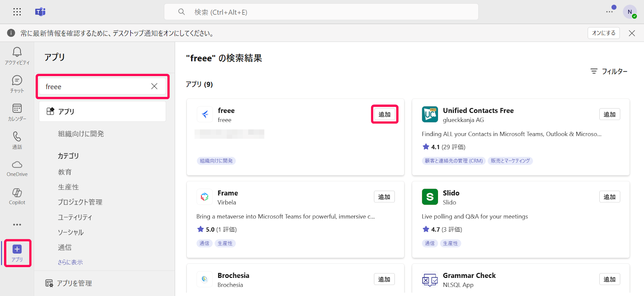Open the Frame app title
Viewport: 644px width, 296px height.
[x=228, y=193]
